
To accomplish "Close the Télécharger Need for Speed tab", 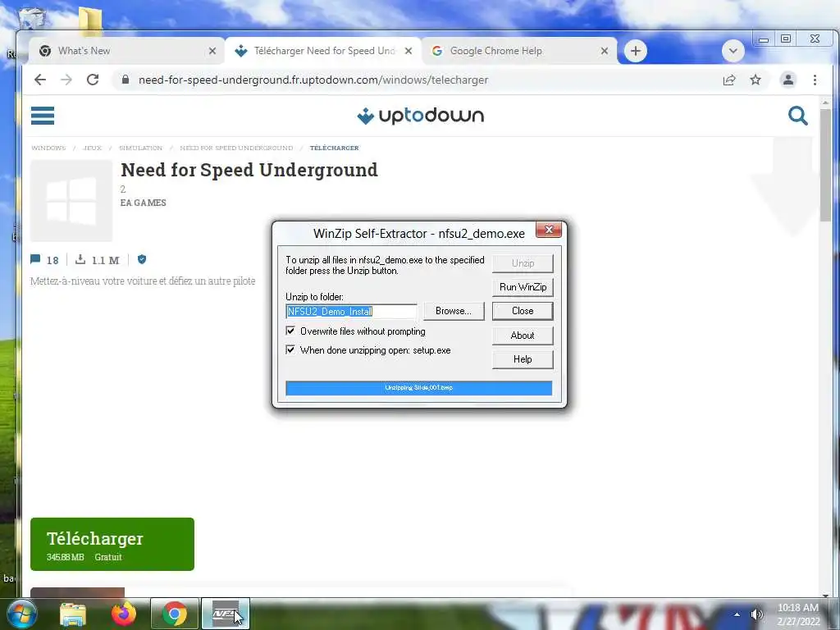I will [409, 51].
